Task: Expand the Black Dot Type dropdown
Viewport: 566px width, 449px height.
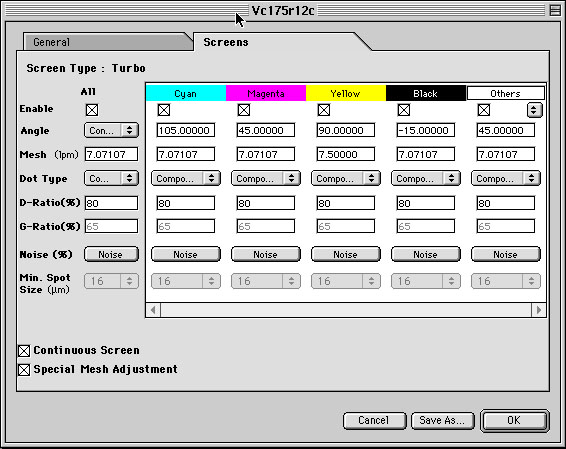Action: click(426, 178)
